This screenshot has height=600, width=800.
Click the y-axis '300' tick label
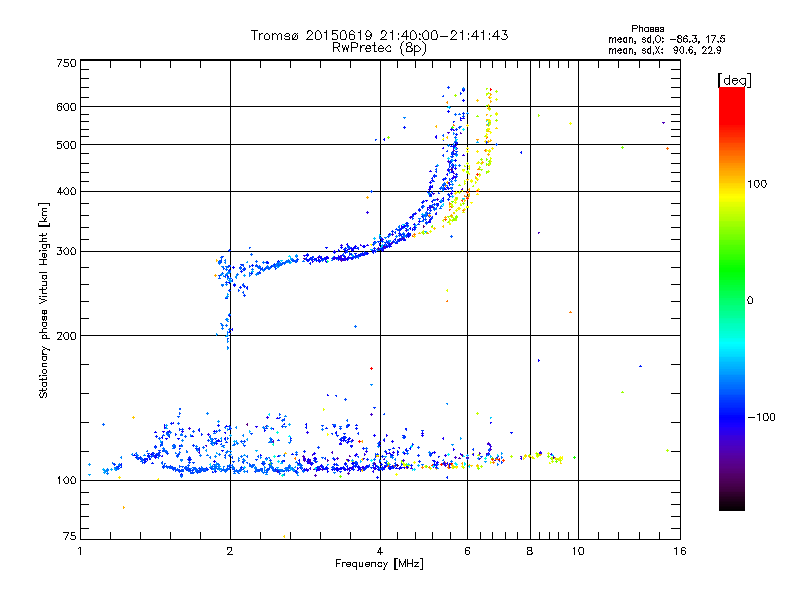pyautogui.click(x=66, y=252)
